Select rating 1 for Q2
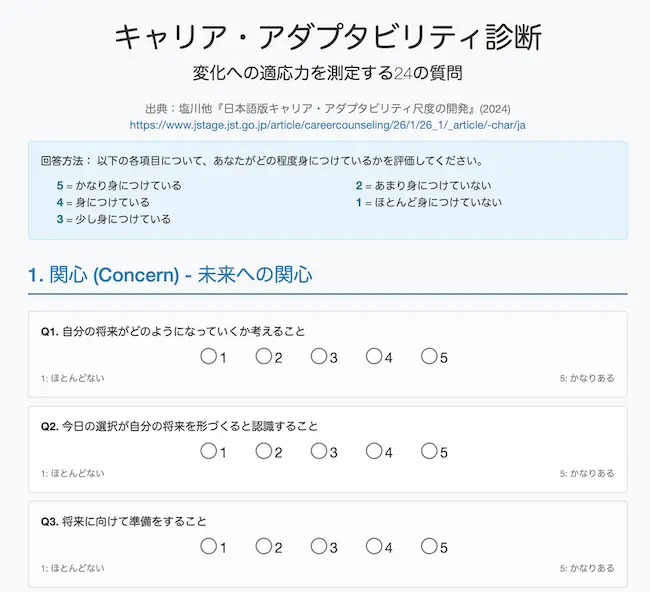This screenshot has height=592, width=650. point(208,451)
